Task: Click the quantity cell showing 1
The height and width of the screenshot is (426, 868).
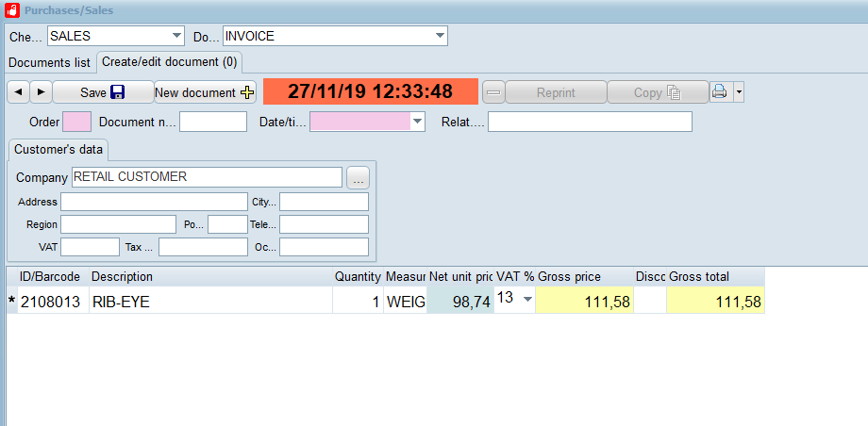Action: coord(359,302)
